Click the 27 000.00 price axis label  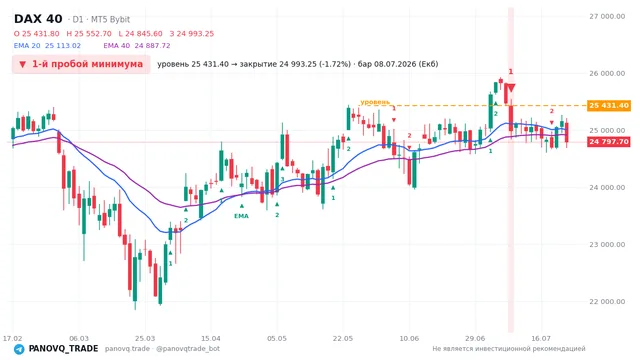[x=607, y=16]
